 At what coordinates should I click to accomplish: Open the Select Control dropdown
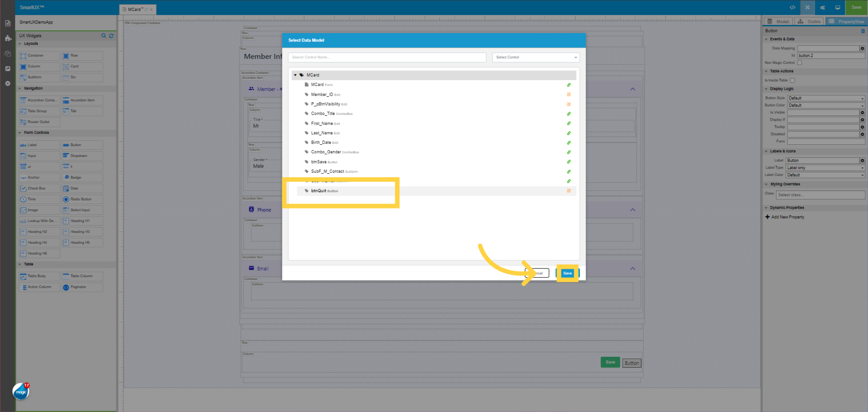(535, 57)
